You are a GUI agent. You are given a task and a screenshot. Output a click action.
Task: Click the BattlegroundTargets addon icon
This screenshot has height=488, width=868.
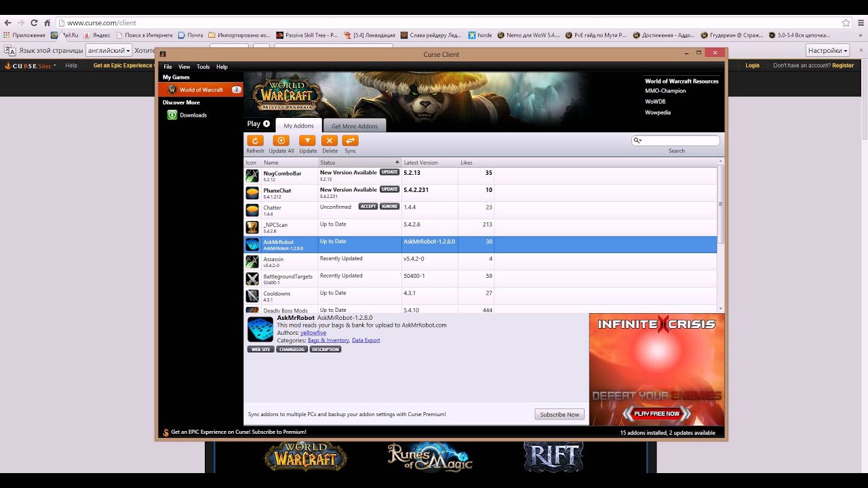[x=252, y=279]
